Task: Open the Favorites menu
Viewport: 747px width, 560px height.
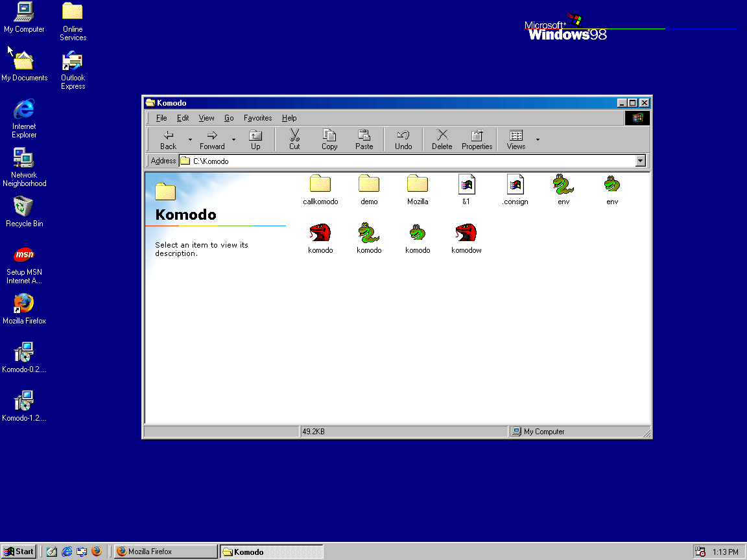Action: point(257,118)
